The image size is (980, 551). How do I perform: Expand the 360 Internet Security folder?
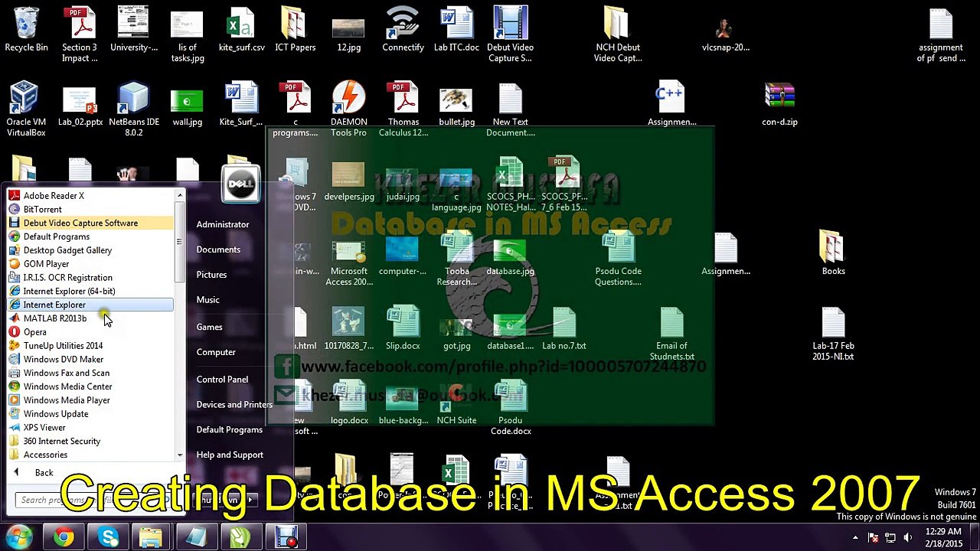[x=90, y=442]
